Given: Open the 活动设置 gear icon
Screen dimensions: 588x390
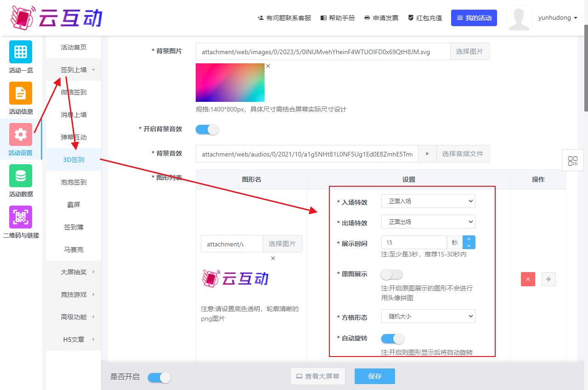Looking at the screenshot, I should (x=21, y=134).
